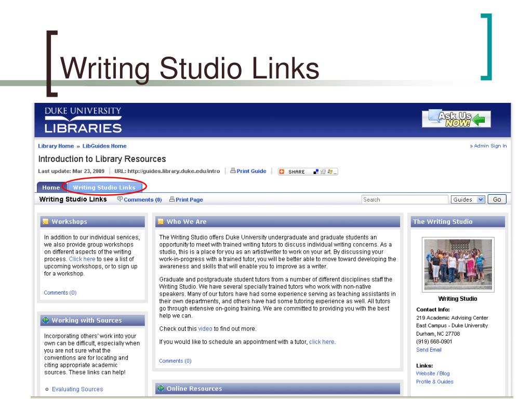The height and width of the screenshot is (399, 532).
Task: Click the Click here link in Workshops
Action: click(x=82, y=259)
